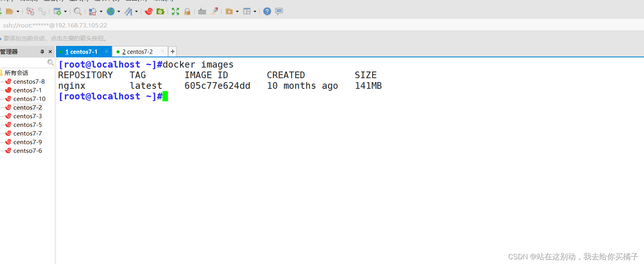Click the 141MB size value

(368, 86)
